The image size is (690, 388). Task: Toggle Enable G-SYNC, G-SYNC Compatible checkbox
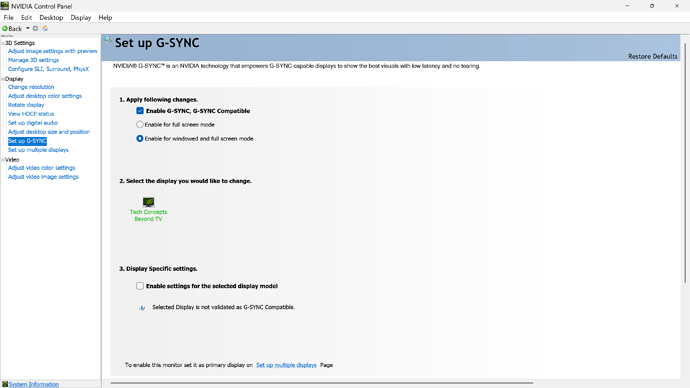[140, 111]
